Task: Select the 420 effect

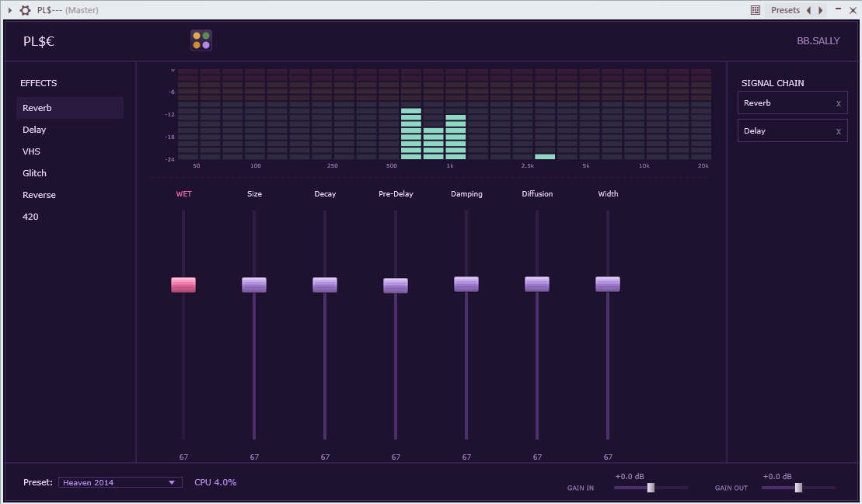Action: pos(70,217)
